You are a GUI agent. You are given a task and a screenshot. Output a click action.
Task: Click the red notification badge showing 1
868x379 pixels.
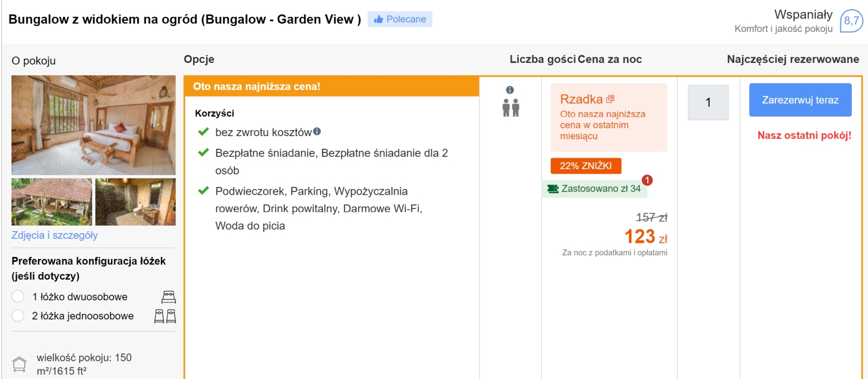pos(647,180)
